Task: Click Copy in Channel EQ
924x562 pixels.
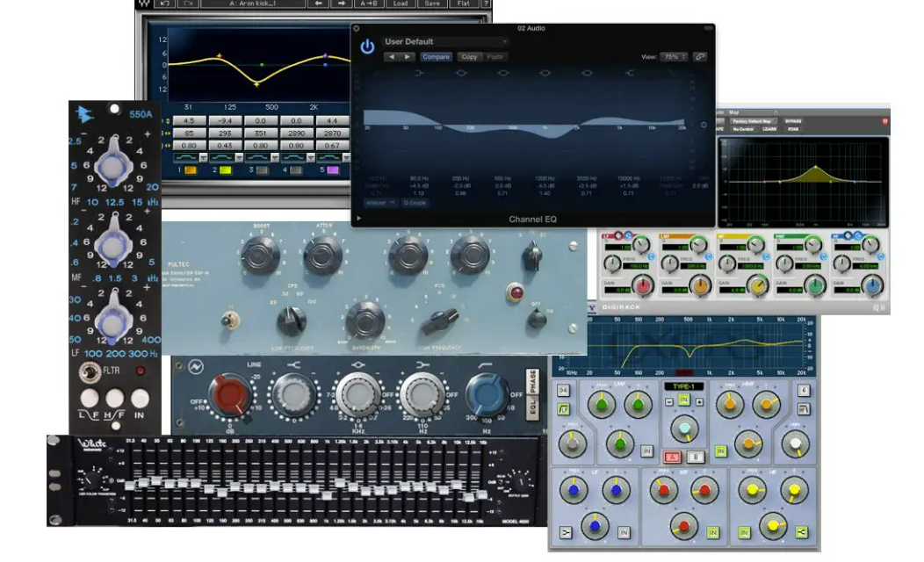Action: pos(469,57)
